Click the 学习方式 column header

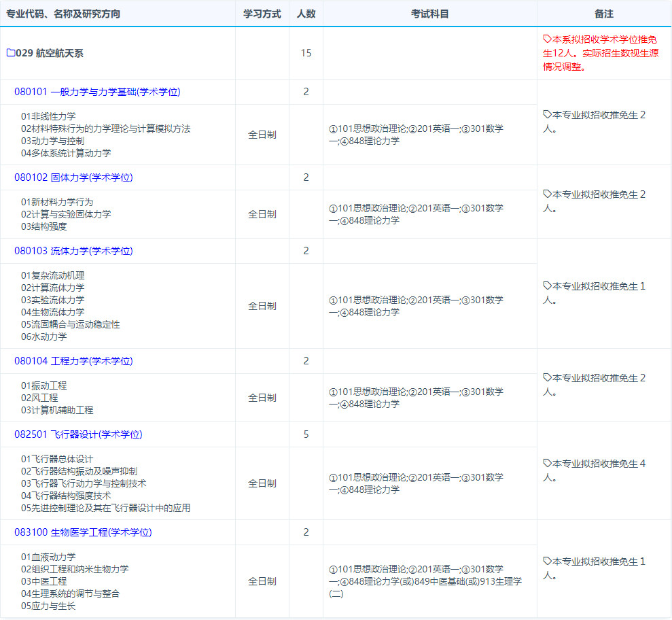click(x=262, y=14)
